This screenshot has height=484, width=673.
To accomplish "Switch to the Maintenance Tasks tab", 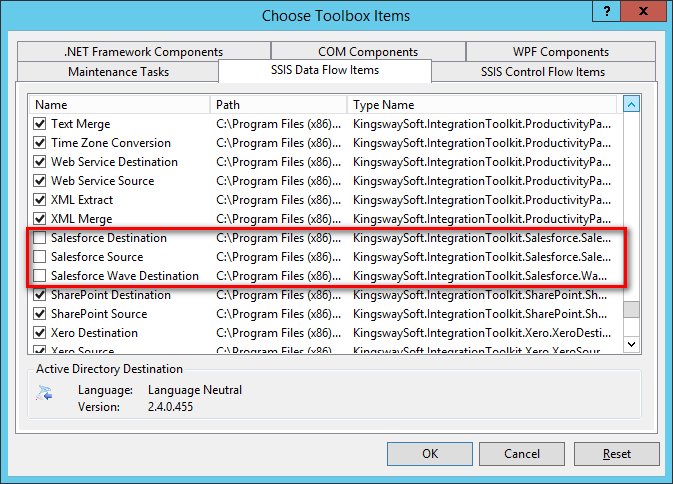I will 118,72.
